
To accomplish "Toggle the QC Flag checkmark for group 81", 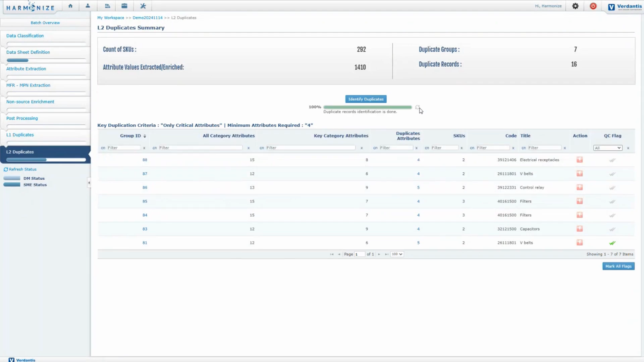I will click(612, 243).
